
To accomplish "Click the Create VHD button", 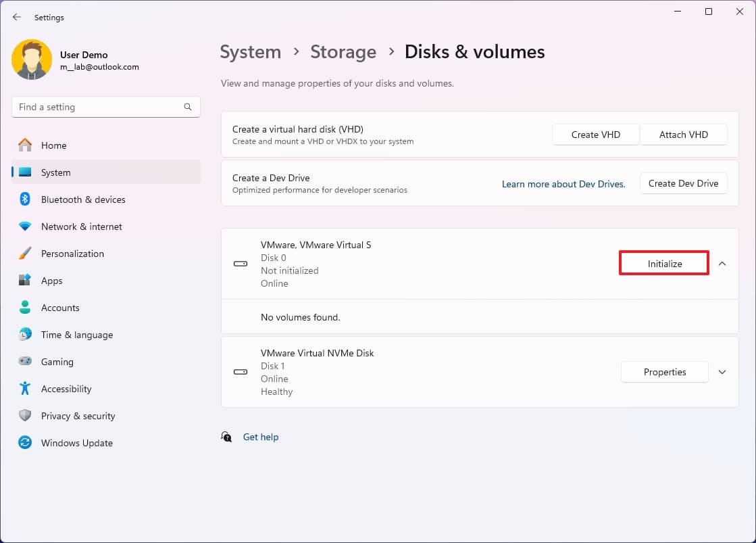I will coord(596,135).
